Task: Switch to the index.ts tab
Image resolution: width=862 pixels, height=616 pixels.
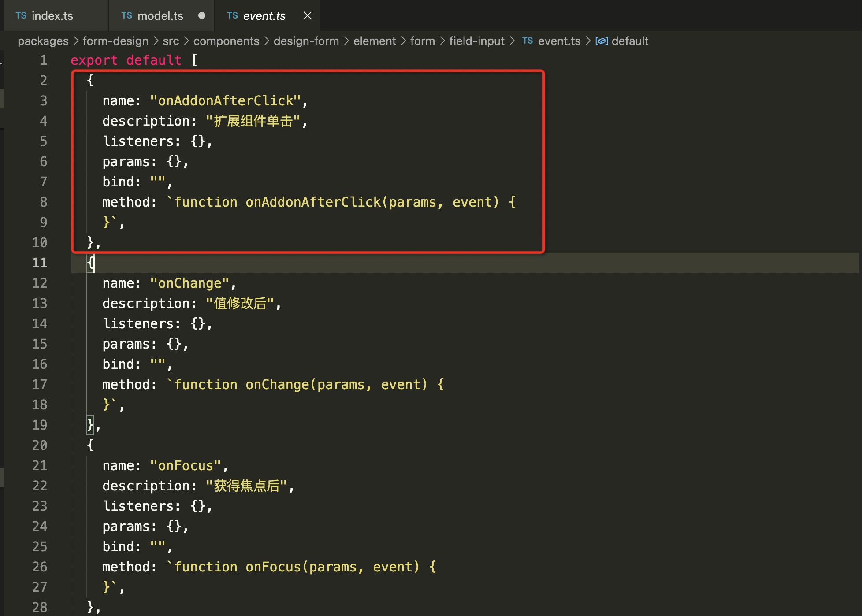Action: click(55, 15)
